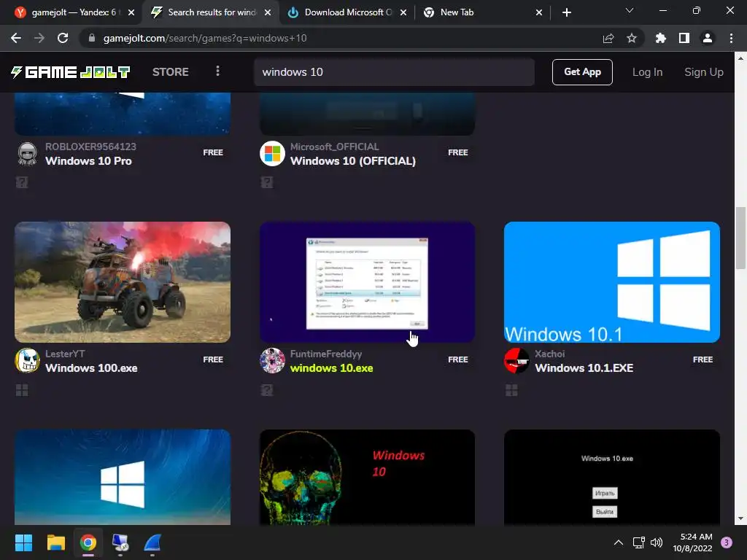
Task: Show hidden system tray icons
Action: (618, 542)
